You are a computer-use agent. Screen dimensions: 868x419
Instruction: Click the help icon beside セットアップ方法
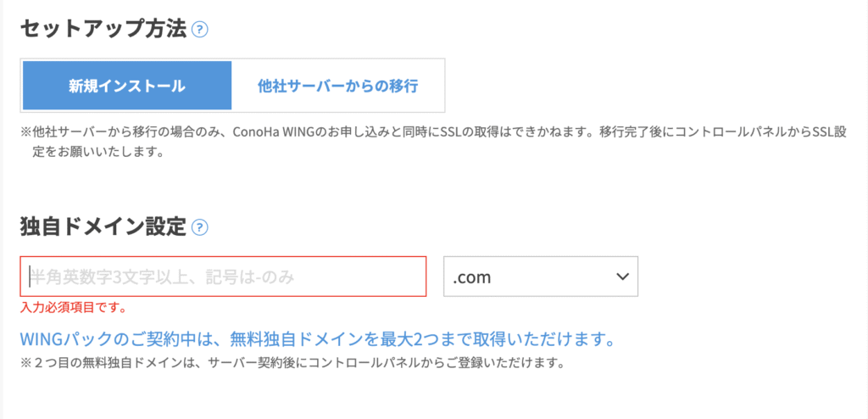[200, 30]
